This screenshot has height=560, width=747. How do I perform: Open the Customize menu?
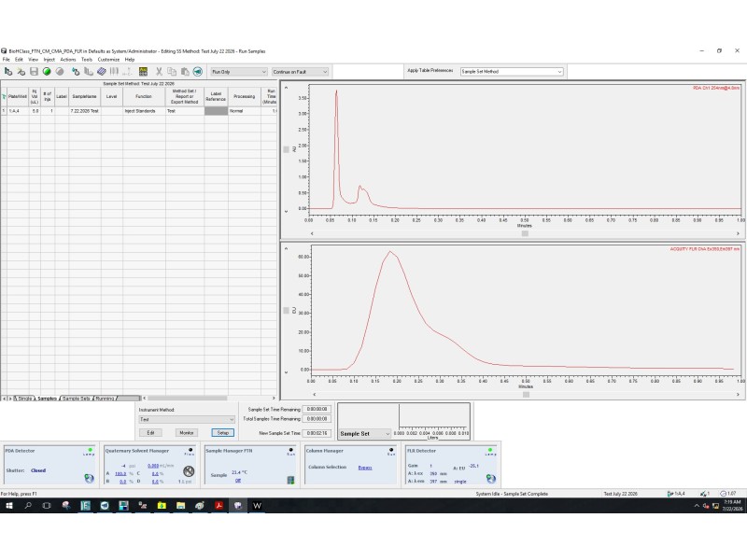(x=108, y=60)
